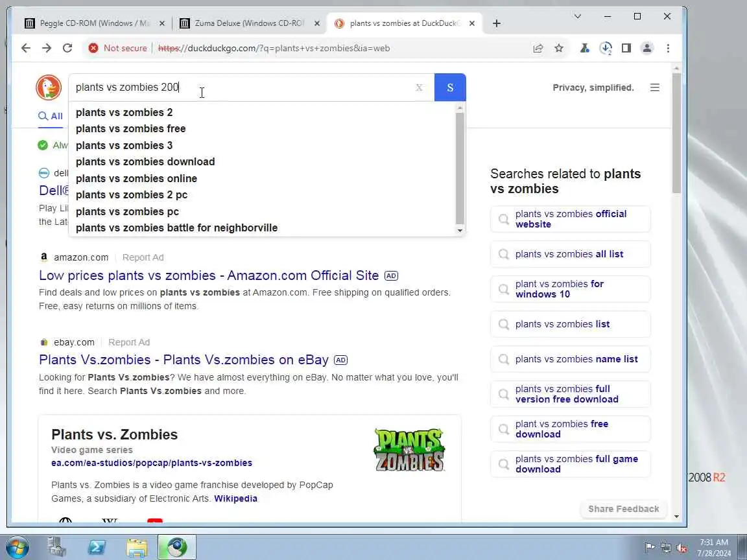Open the downloads indicator in toolbar
Image resolution: width=747 pixels, height=560 pixels.
606,48
